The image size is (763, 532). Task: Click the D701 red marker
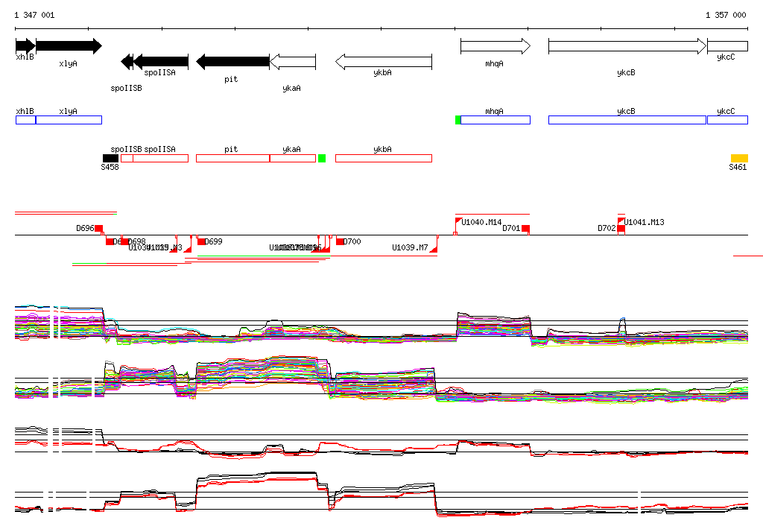[x=525, y=228]
